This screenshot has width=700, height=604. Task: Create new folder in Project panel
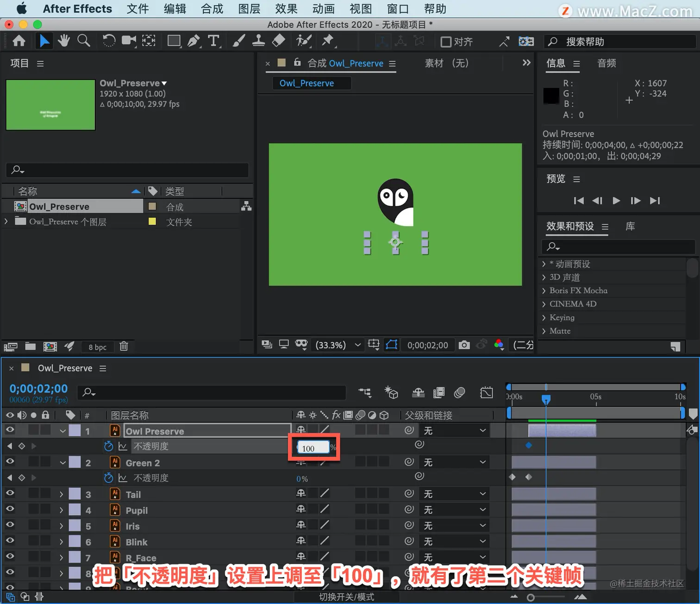tap(31, 346)
